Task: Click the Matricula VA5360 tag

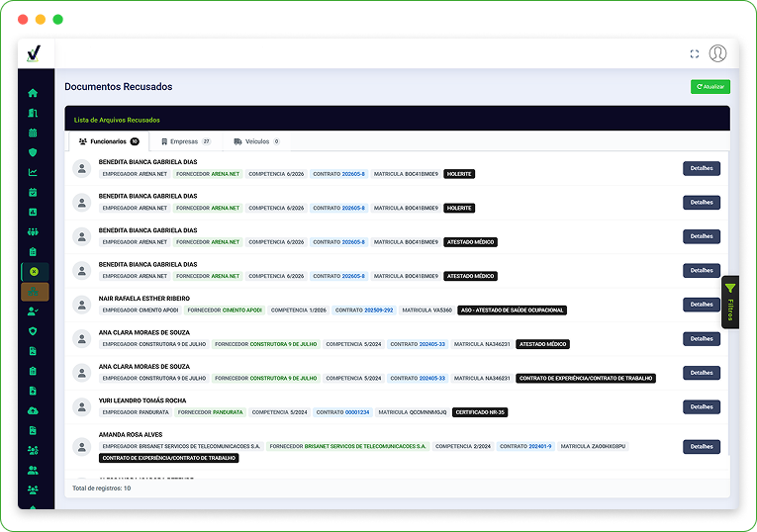Action: pos(426,310)
